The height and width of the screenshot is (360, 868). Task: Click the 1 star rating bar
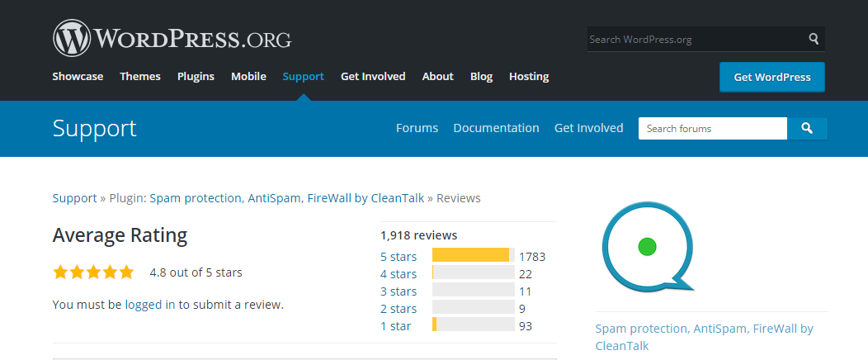pos(474,324)
